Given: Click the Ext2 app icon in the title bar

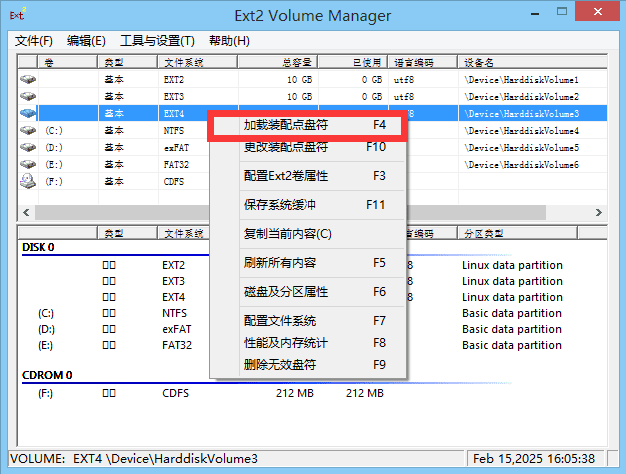Looking at the screenshot, I should click(x=18, y=14).
